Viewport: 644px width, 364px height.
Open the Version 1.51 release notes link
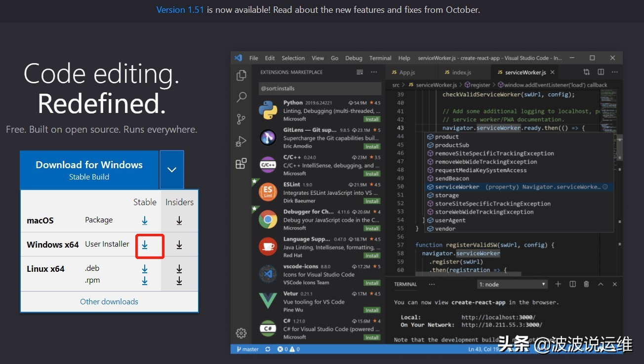click(180, 9)
